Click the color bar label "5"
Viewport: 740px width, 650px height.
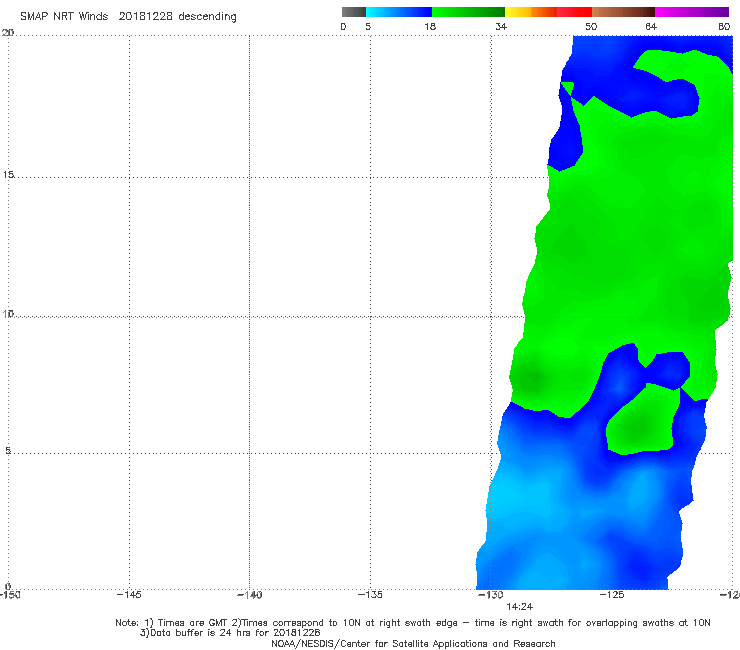[368, 26]
